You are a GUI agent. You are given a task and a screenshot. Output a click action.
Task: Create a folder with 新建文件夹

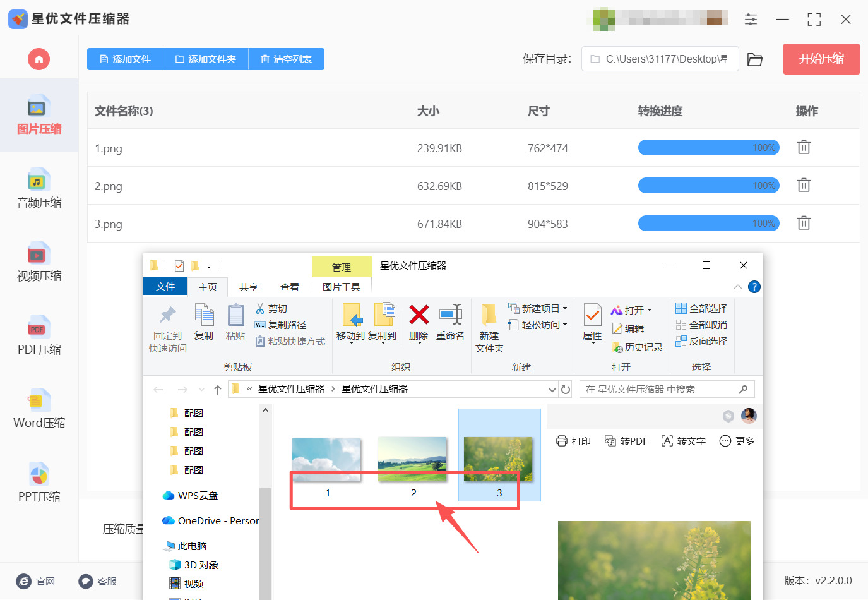(x=489, y=328)
